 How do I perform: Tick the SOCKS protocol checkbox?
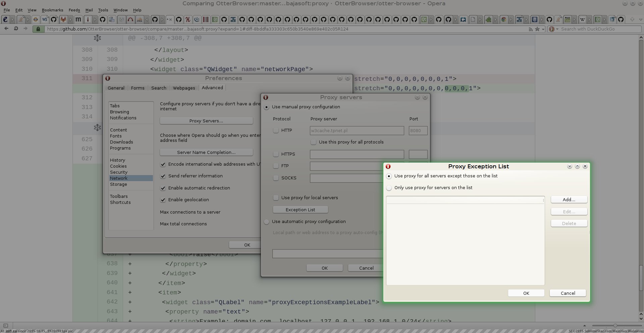(276, 178)
